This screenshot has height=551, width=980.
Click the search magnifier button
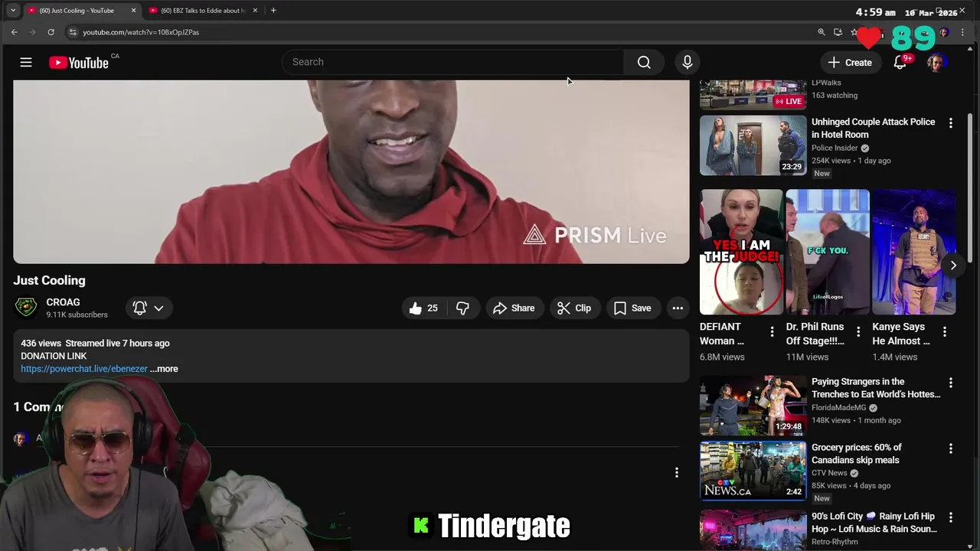pyautogui.click(x=644, y=62)
